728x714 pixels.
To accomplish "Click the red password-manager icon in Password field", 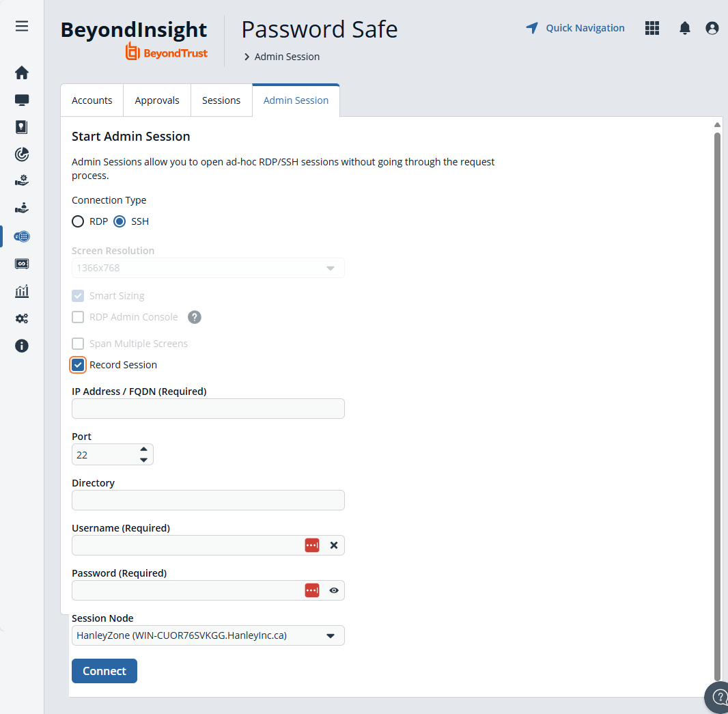I will (312, 590).
